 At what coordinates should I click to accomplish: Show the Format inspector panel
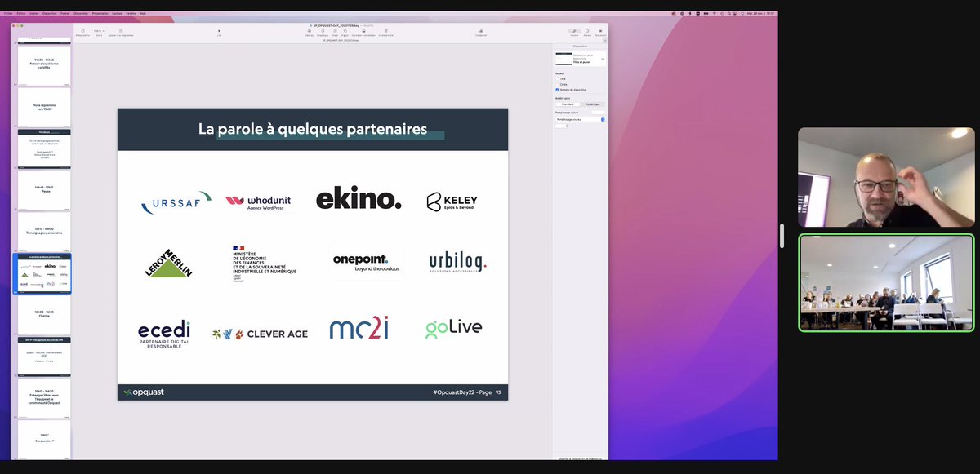click(574, 33)
